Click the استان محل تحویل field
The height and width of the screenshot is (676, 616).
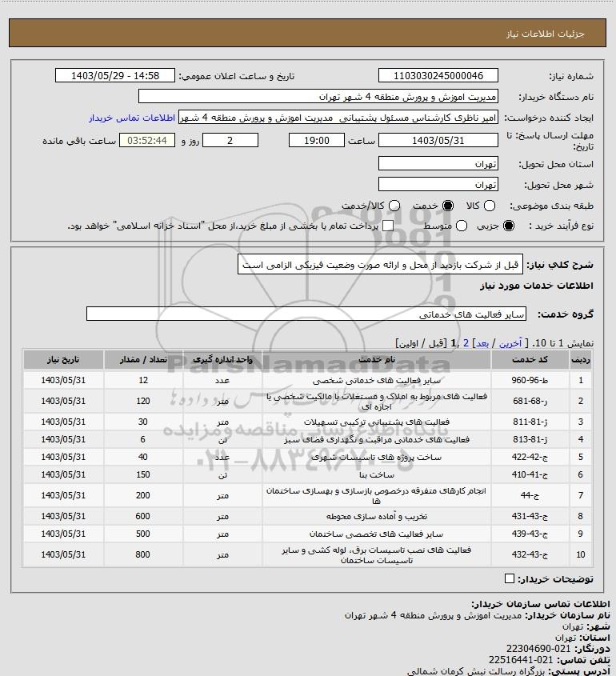[x=438, y=163]
